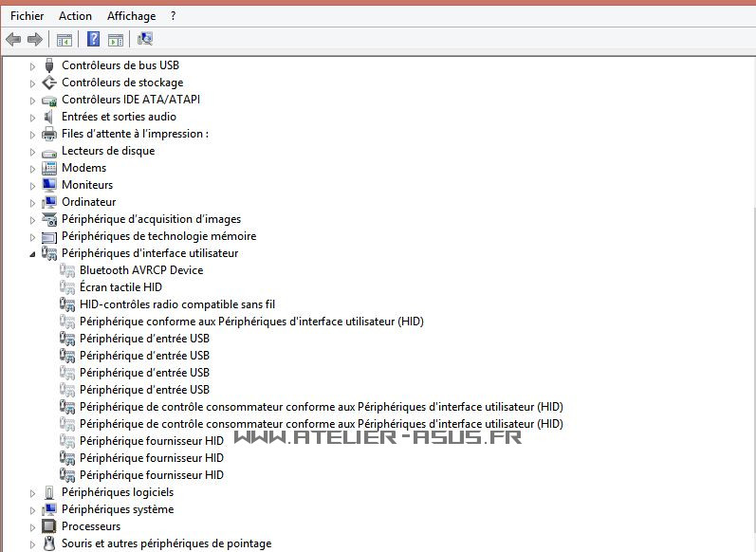Select HID-contrôles radio compatible sans fil
Viewport: 756px width, 552px height.
(x=176, y=304)
